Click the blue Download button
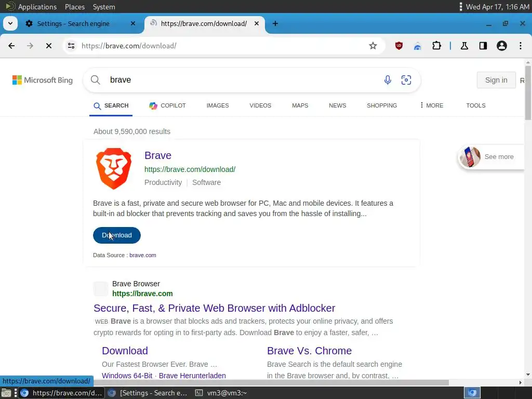Screen dimensions: 532x399 tap(117, 235)
